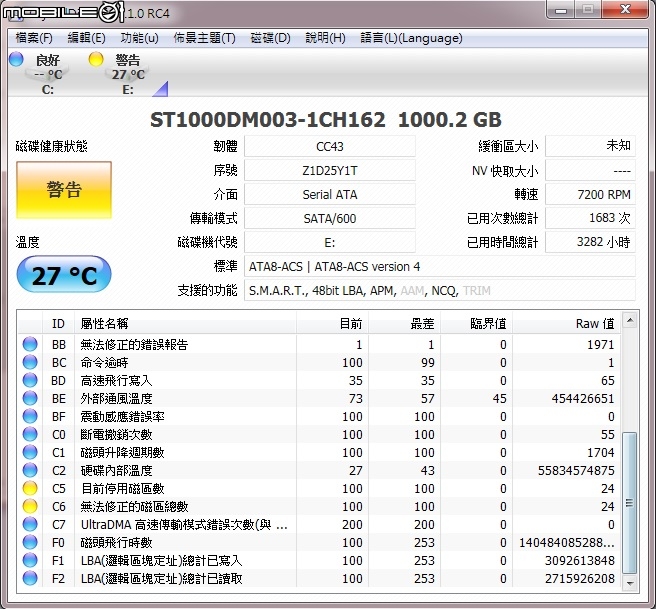Click the blue status icon for attribute BF
The width and height of the screenshot is (656, 609).
[30, 416]
